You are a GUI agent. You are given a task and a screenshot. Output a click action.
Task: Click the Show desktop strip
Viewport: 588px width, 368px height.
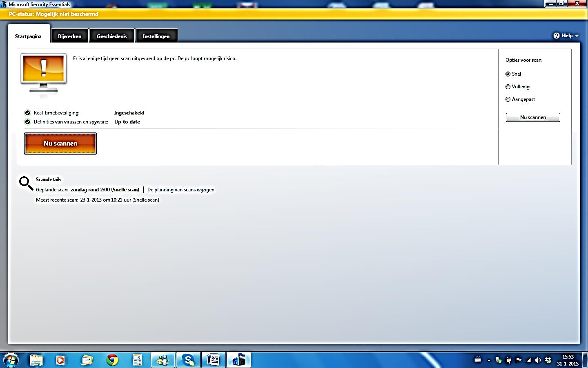coord(585,360)
